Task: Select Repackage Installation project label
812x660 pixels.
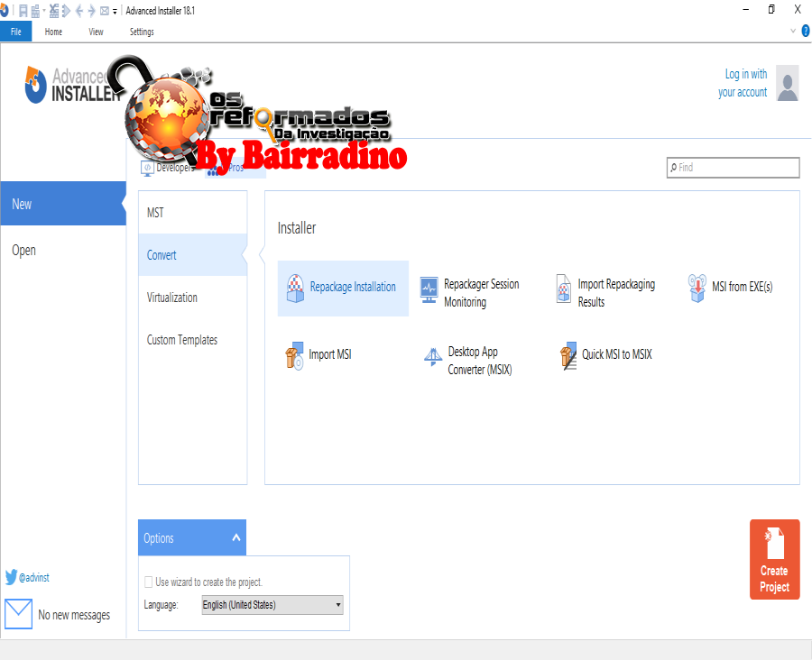Action: pos(353,286)
